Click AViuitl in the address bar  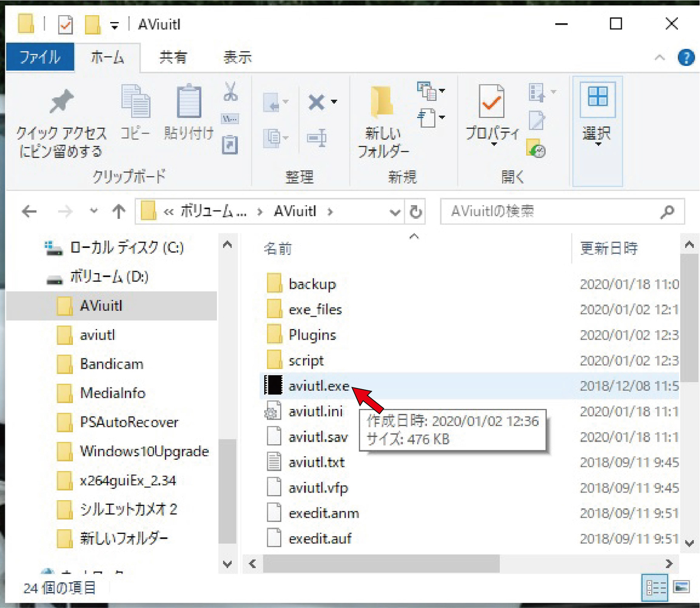point(295,211)
